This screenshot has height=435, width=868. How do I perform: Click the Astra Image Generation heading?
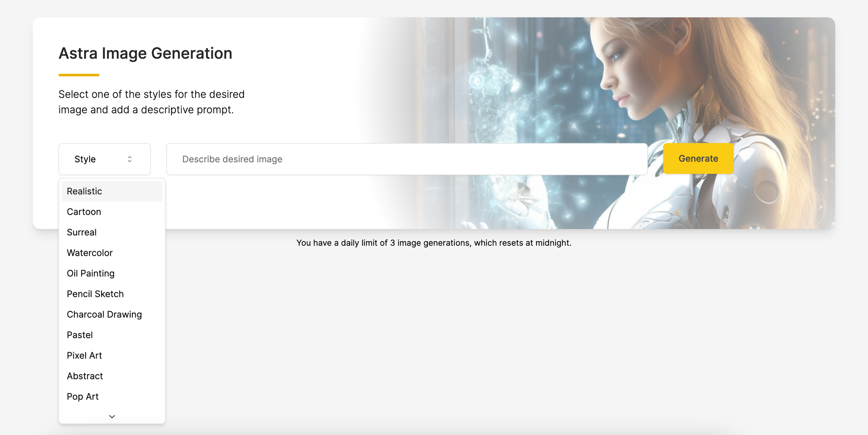tap(145, 53)
